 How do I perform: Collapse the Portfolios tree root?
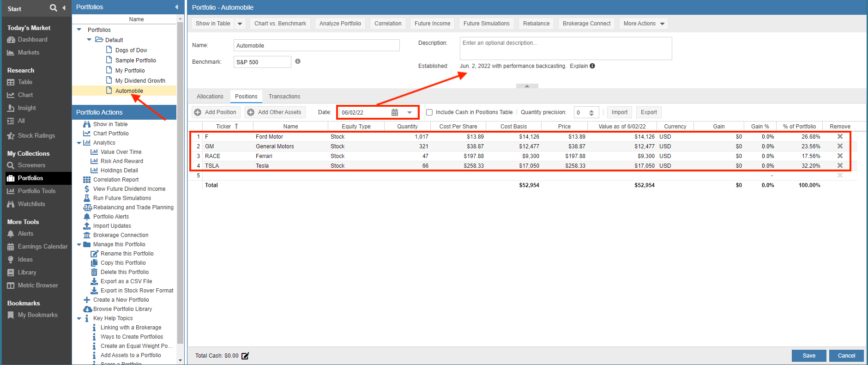coord(79,30)
